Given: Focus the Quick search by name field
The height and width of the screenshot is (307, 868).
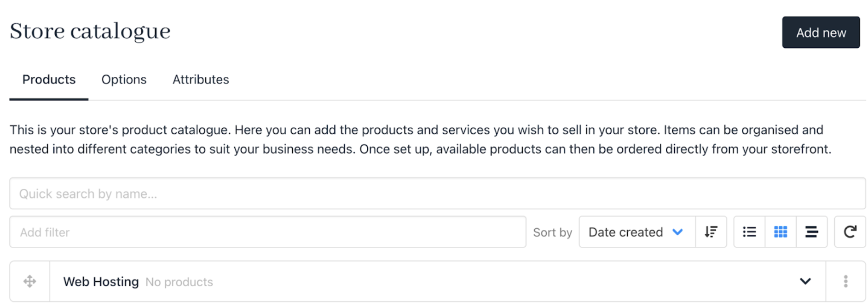Looking at the screenshot, I should (437, 193).
